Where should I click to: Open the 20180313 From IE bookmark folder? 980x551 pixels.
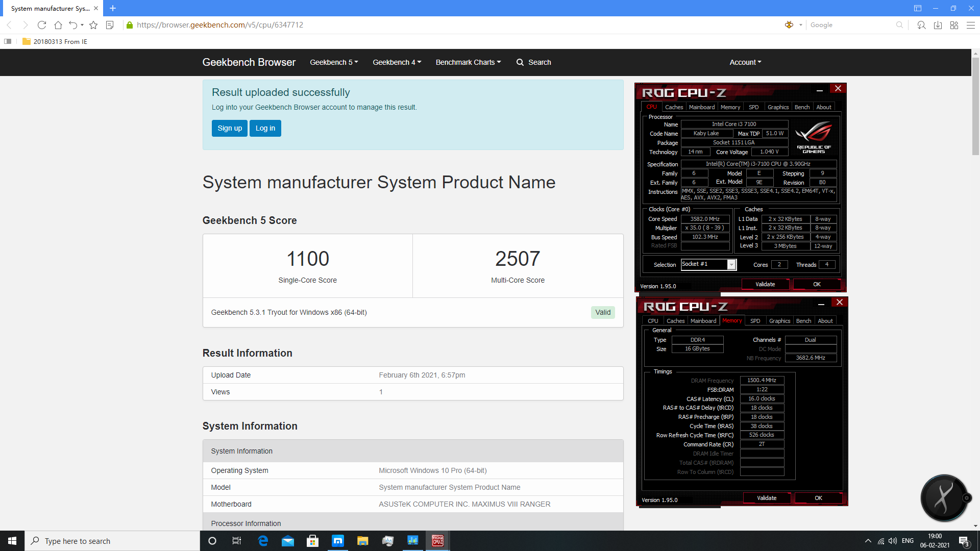click(55, 41)
